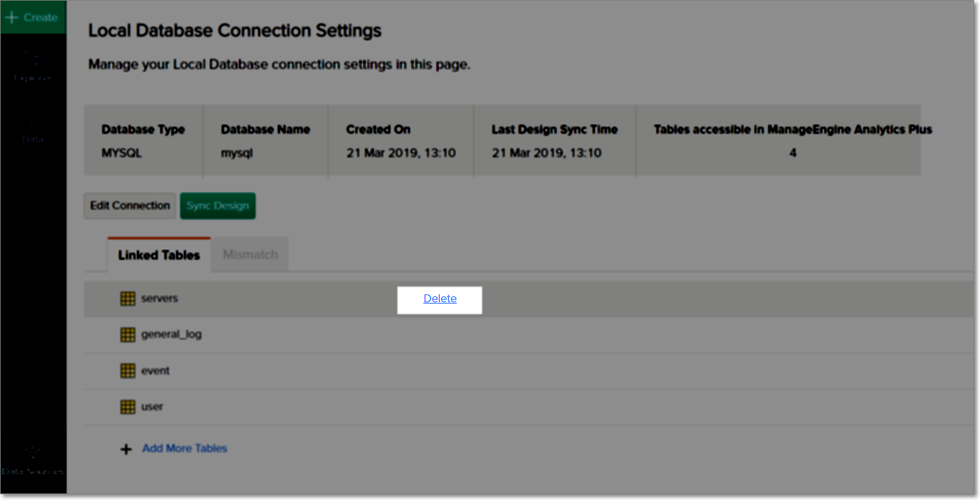Screen dimensions: 980x500
Task: Click the Delete link for servers table
Action: tap(440, 299)
